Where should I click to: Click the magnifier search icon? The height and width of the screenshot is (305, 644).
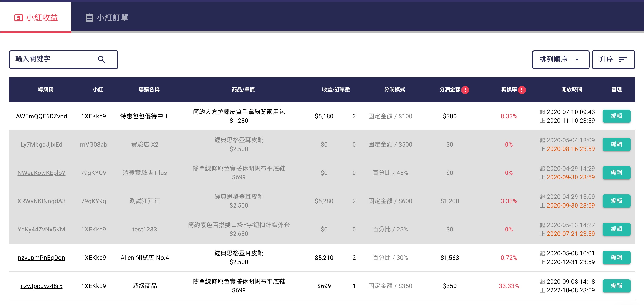[x=102, y=59]
